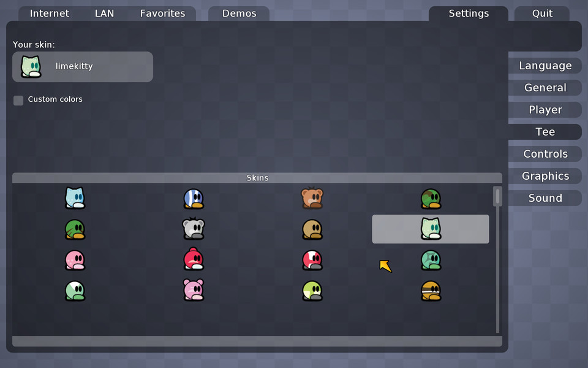Viewport: 588px width, 368px height.
Task: Pick the green camouflage tee skin
Action: coord(431,198)
